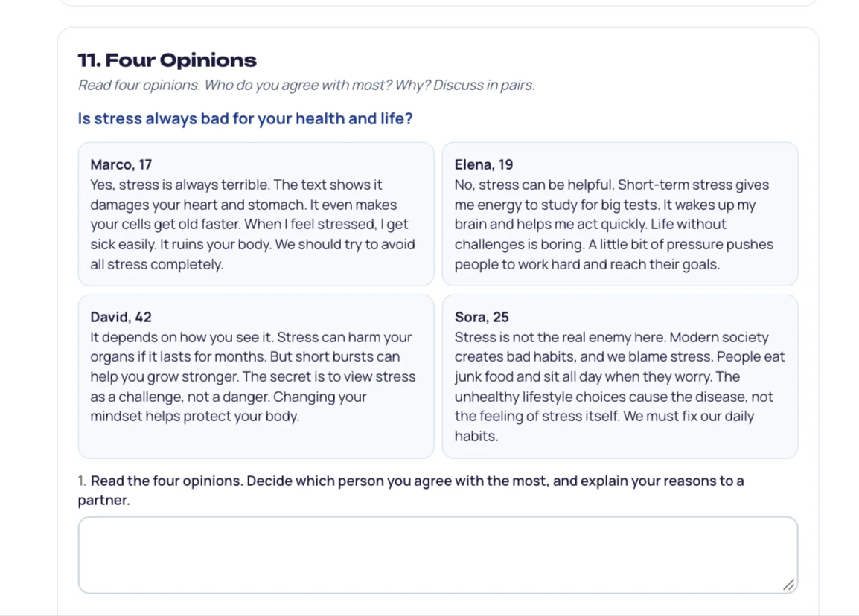Viewport: 859px width, 616px height.
Task: Click the textarea resize handle
Action: coord(788,585)
